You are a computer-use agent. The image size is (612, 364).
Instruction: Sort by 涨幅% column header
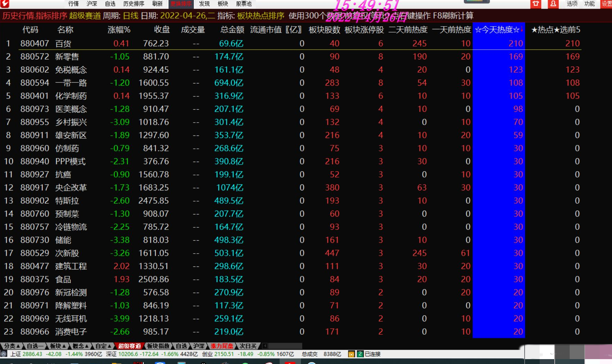point(119,30)
